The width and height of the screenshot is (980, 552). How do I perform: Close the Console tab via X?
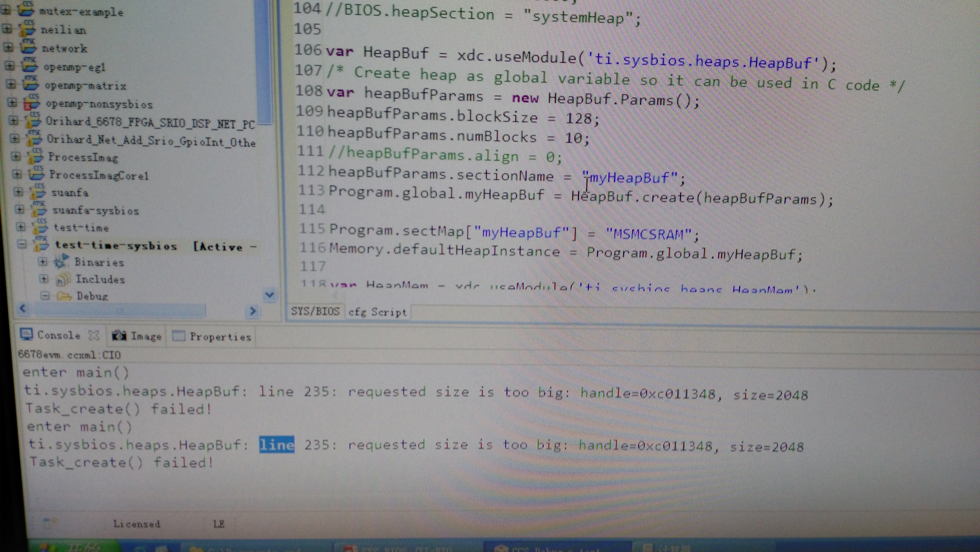click(x=94, y=335)
